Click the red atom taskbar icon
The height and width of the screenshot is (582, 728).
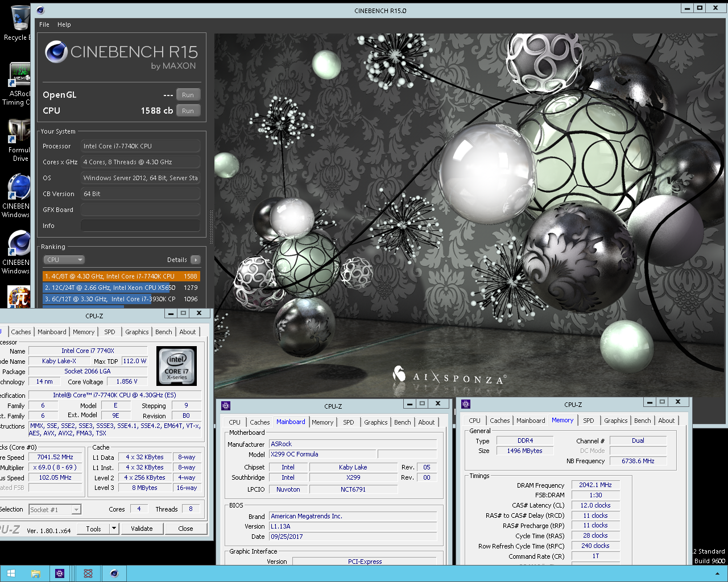[x=88, y=573]
